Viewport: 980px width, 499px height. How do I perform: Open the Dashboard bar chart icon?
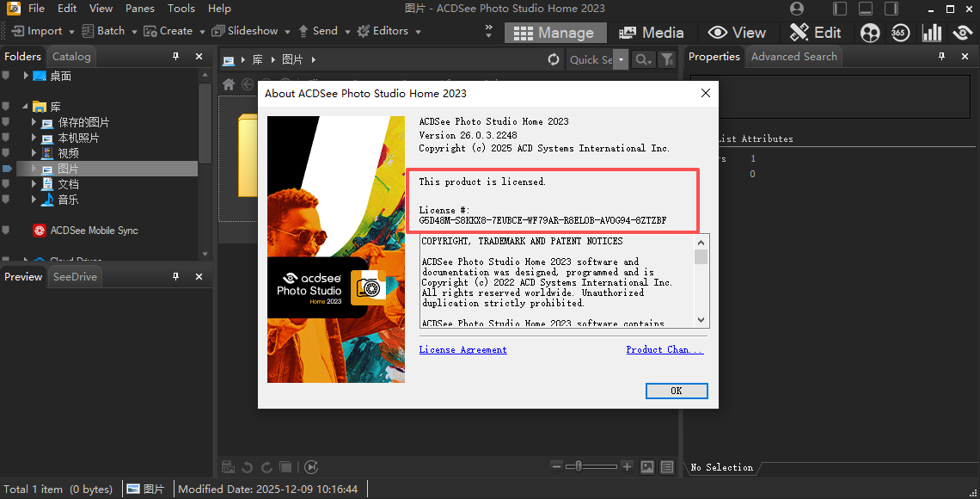(x=931, y=33)
